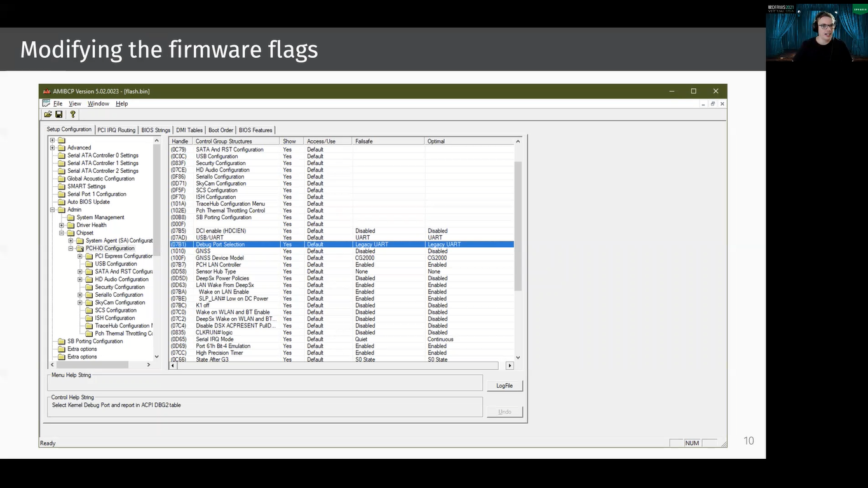
Task: Click the LogFile button
Action: click(504, 385)
